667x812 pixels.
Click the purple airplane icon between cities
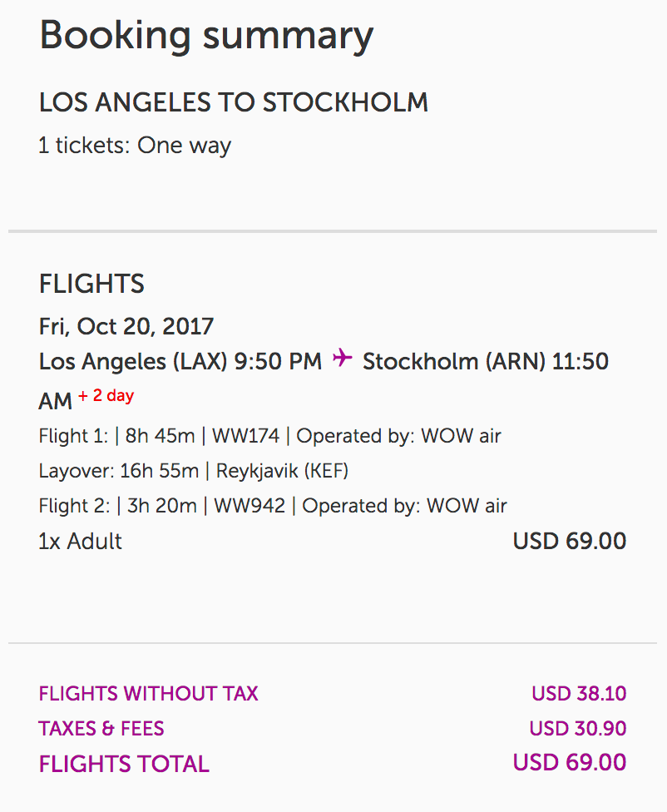(x=342, y=359)
